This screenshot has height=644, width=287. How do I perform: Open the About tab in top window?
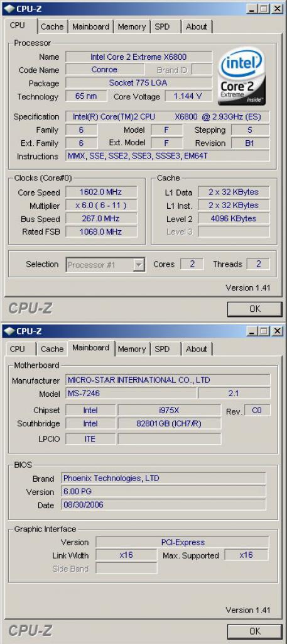[197, 26]
